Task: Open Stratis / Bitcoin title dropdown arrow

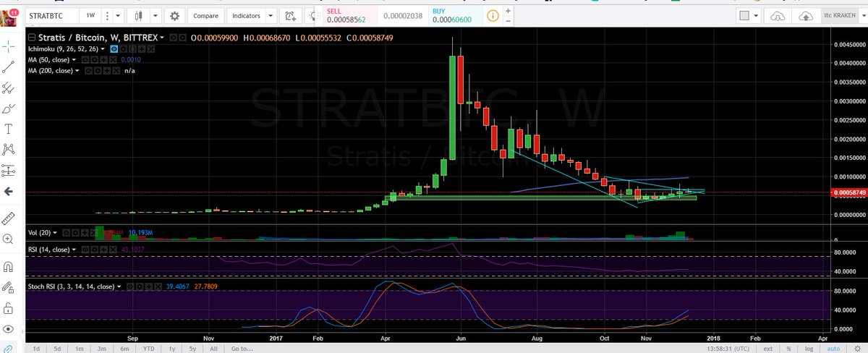Action: (x=161, y=38)
